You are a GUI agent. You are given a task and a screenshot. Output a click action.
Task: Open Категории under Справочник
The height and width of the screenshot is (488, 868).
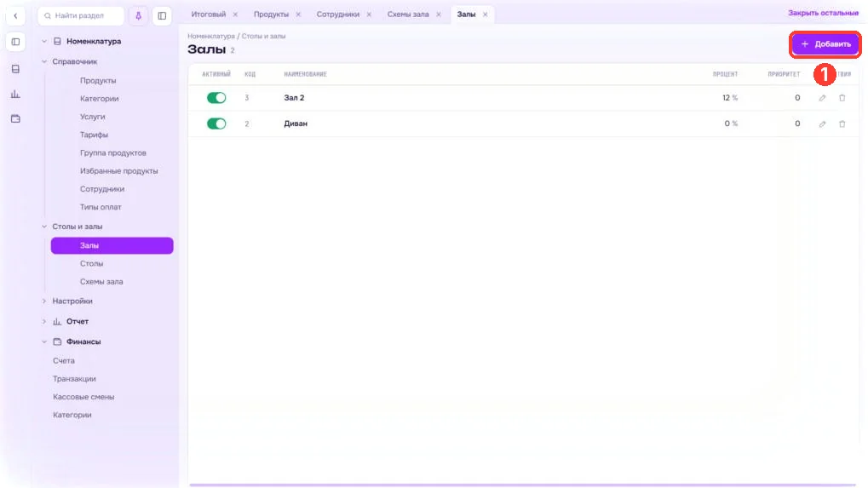[x=99, y=99]
